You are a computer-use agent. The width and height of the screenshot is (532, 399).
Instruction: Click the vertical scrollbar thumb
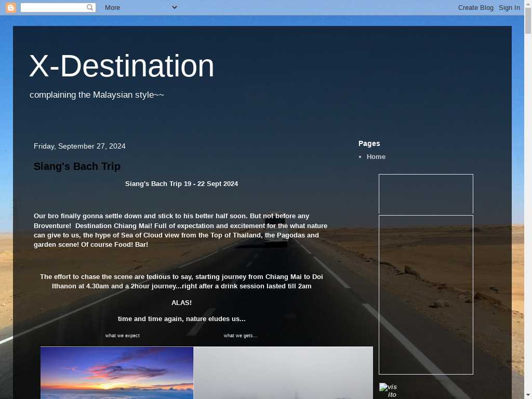coord(528,21)
